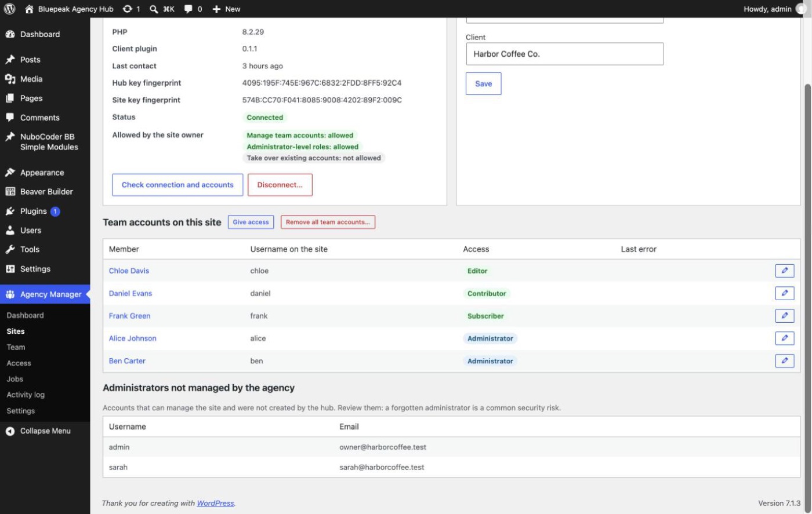Select the Hub key fingerprint value
This screenshot has height=514, width=812.
click(322, 83)
